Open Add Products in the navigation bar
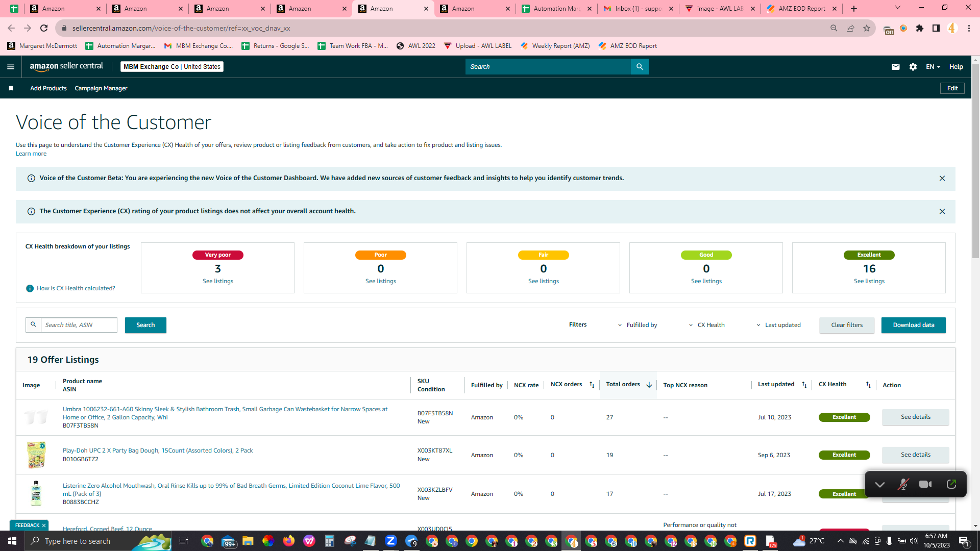The image size is (980, 551). coord(48,88)
